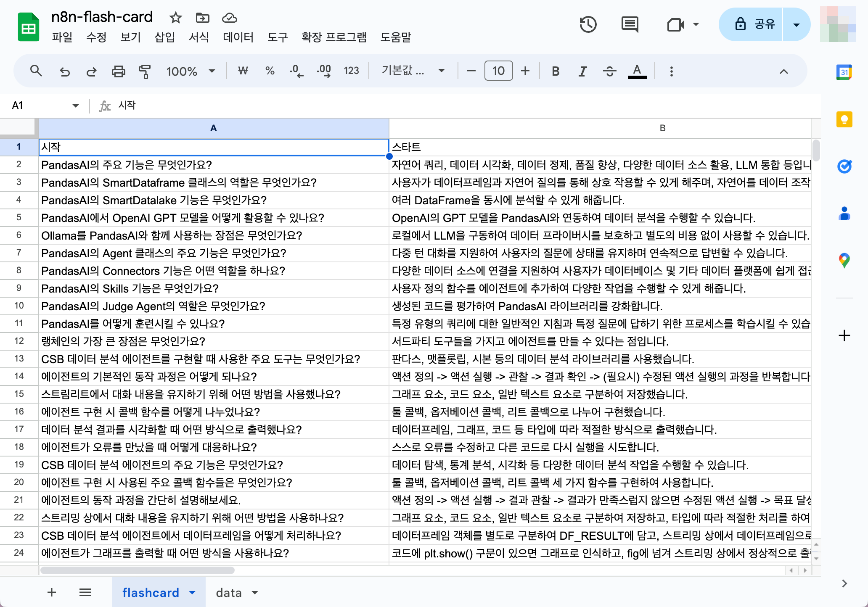Open Contacts side panel

[844, 214]
